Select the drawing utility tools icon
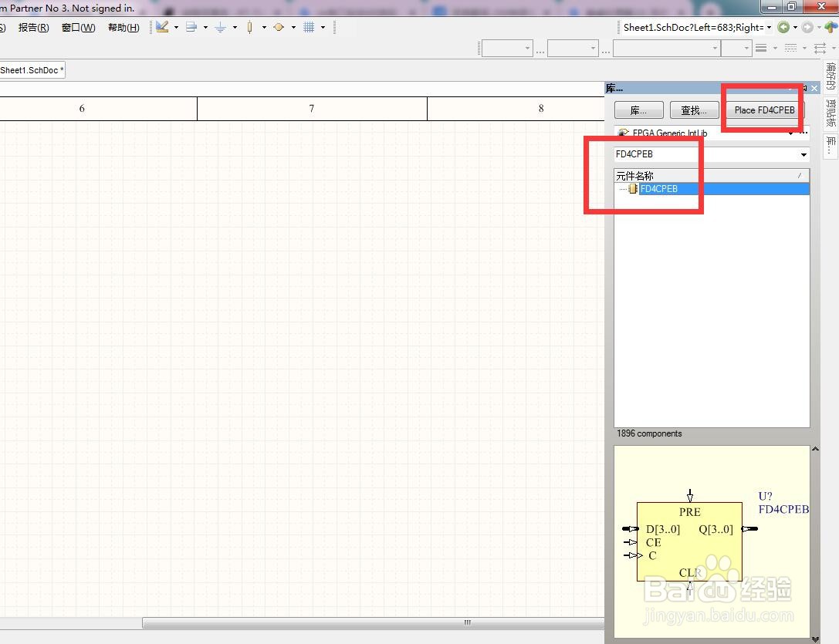This screenshot has width=839, height=644. coord(162,27)
